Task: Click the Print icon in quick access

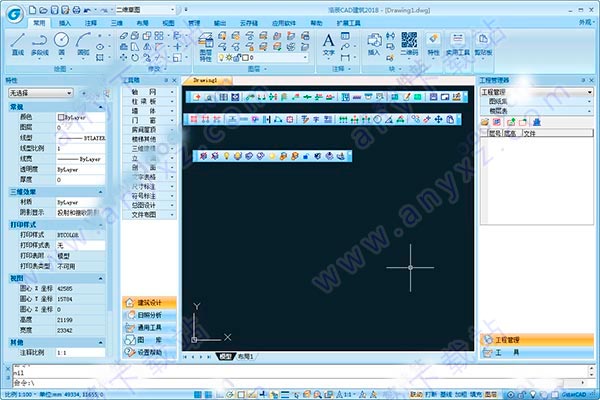Action: tap(77, 10)
